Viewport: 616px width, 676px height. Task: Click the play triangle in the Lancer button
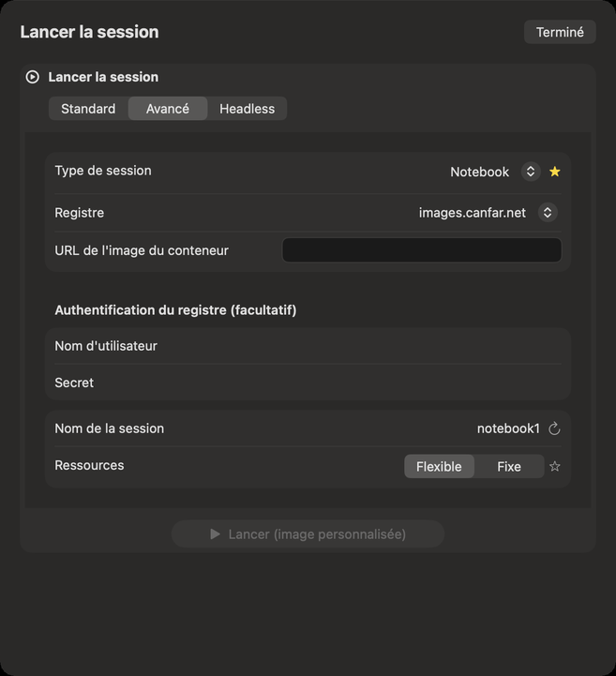pos(215,534)
